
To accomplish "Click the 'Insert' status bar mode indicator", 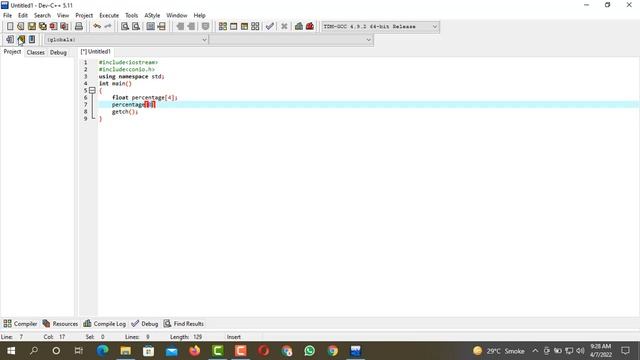I will (x=234, y=337).
